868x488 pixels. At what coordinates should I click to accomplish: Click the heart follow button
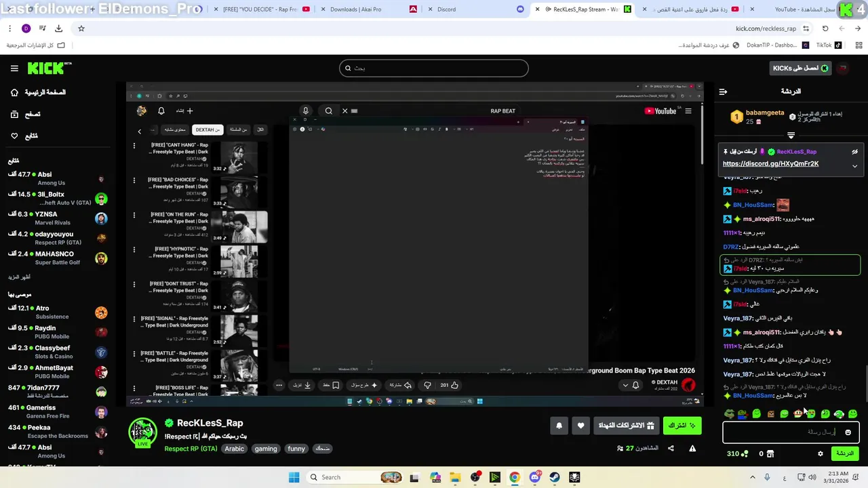tap(580, 426)
